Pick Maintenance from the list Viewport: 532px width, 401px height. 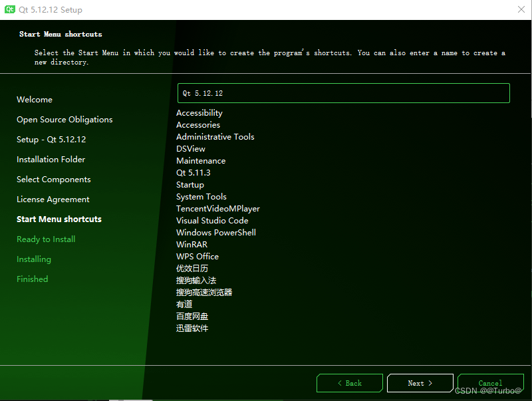(x=201, y=161)
